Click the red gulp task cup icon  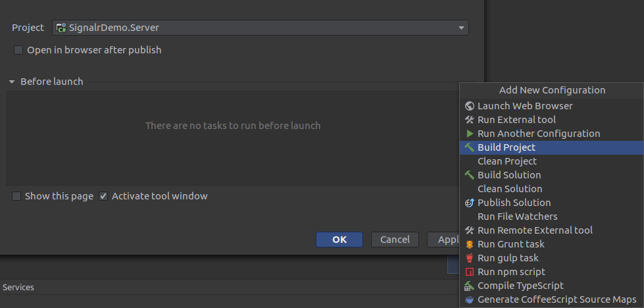(x=469, y=258)
